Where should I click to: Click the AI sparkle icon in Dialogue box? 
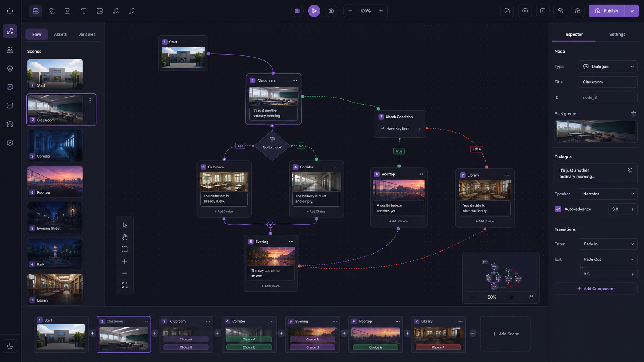tap(630, 170)
